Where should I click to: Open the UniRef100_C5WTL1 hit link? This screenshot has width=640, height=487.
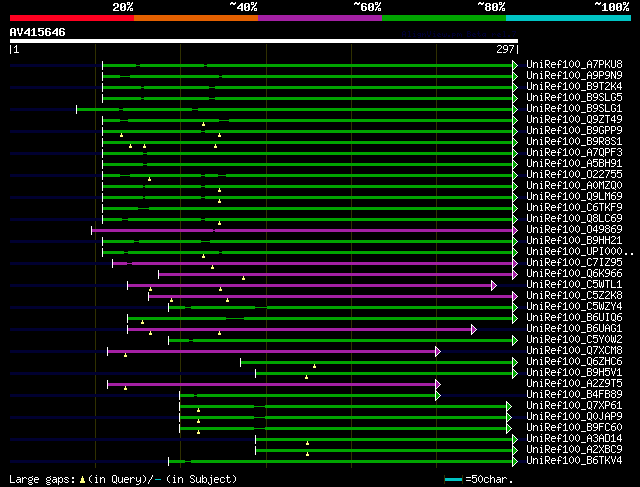(x=574, y=285)
